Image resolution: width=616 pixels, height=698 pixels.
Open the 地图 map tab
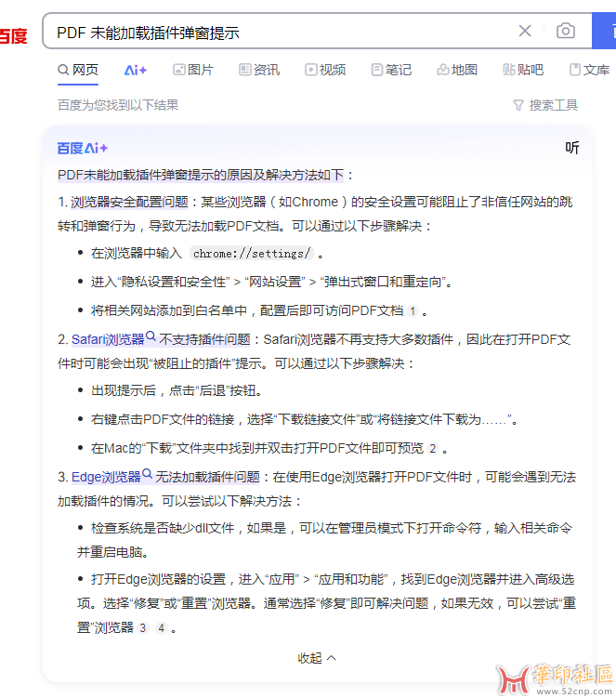tap(457, 70)
